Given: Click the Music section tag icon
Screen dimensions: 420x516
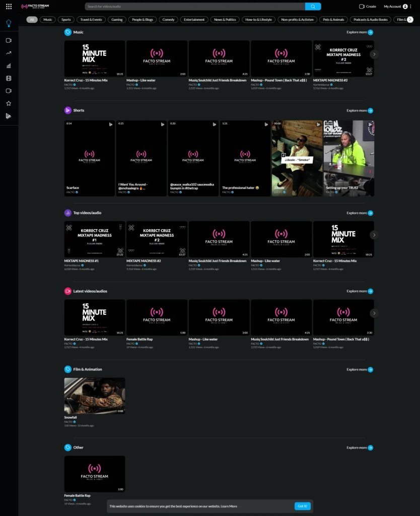Looking at the screenshot, I should (68, 32).
